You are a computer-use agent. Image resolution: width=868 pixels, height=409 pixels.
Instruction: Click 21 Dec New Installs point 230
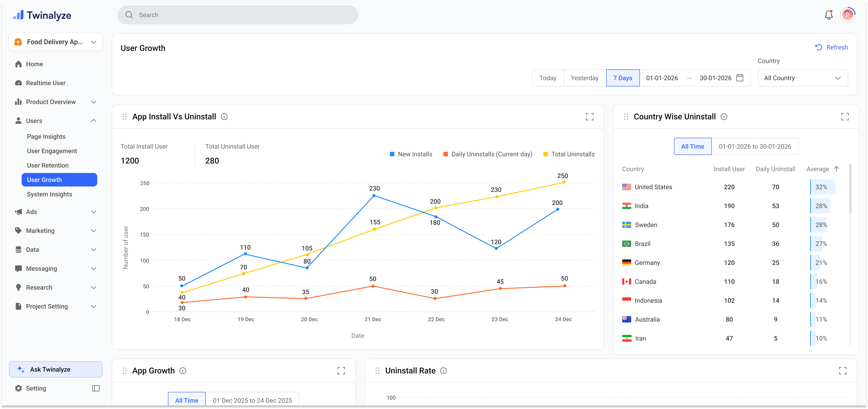point(374,196)
